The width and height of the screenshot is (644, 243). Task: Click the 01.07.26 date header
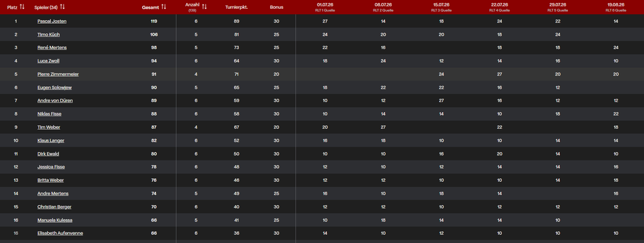coord(325,5)
